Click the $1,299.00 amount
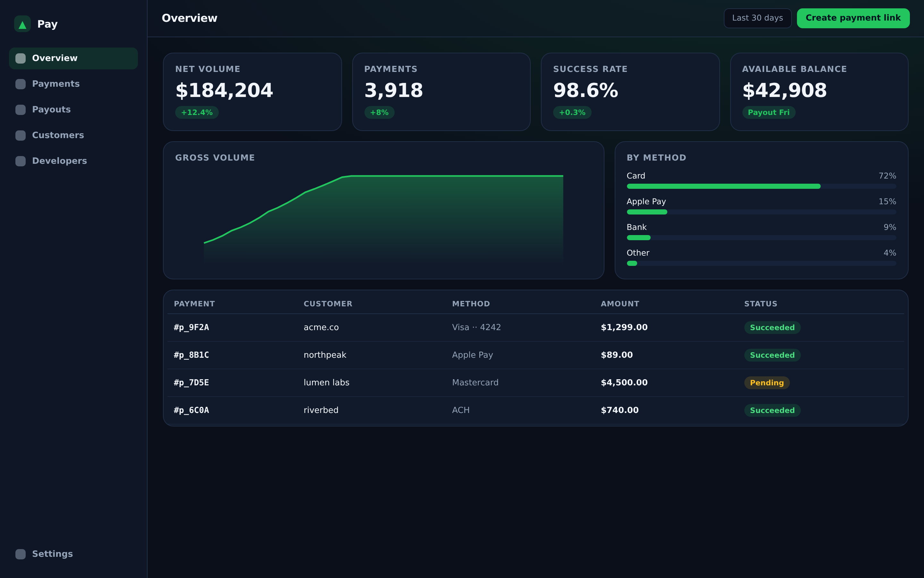924x578 pixels. (624, 328)
